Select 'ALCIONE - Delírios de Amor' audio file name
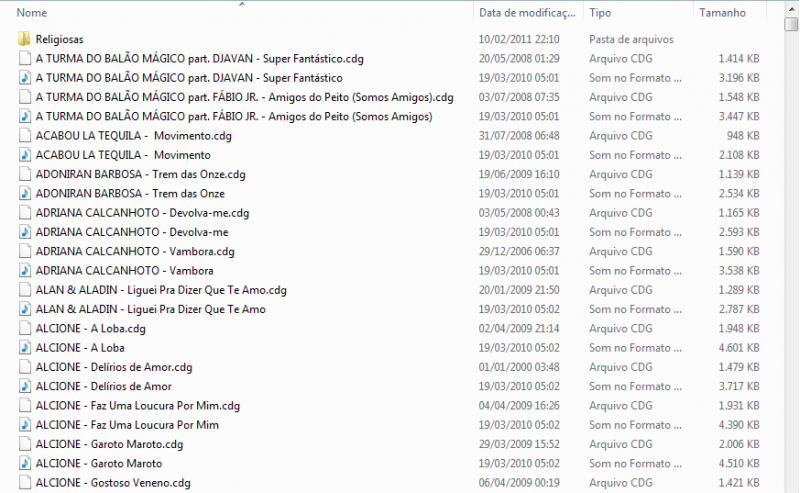Image resolution: width=800 pixels, height=493 pixels. point(104,386)
